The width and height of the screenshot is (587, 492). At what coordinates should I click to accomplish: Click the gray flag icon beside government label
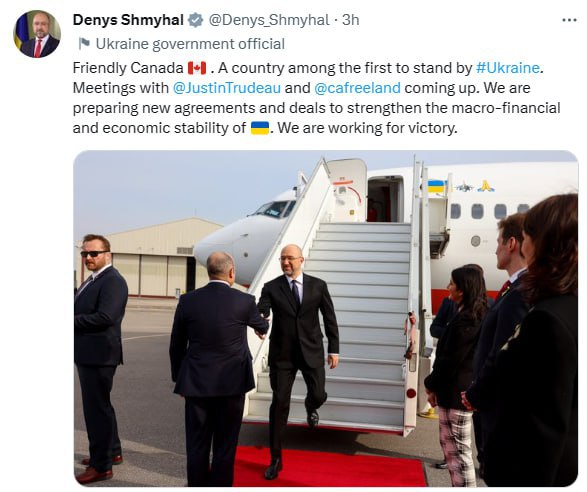84,44
